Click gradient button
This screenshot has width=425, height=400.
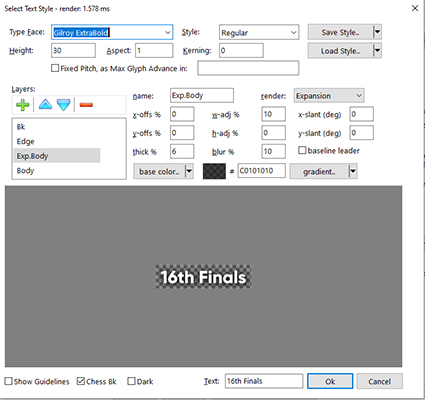[x=319, y=171]
